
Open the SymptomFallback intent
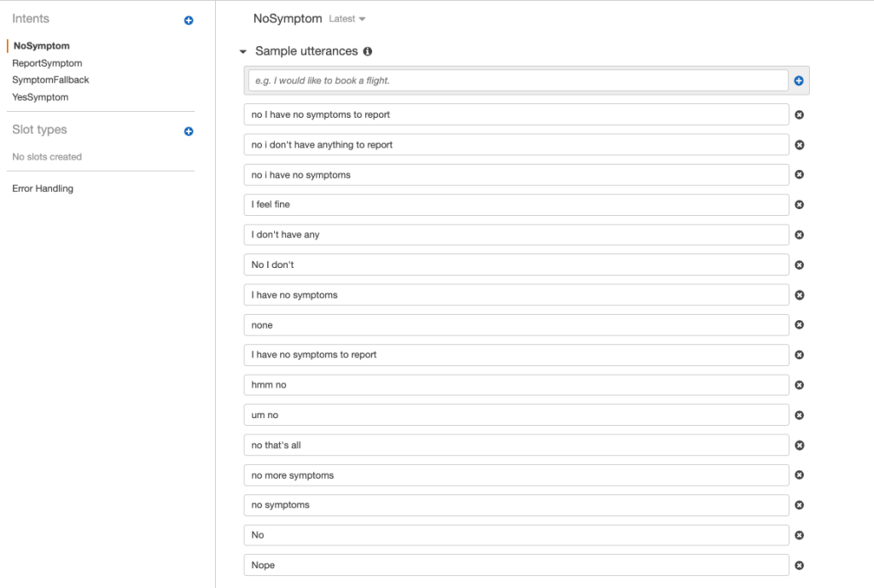(x=50, y=79)
